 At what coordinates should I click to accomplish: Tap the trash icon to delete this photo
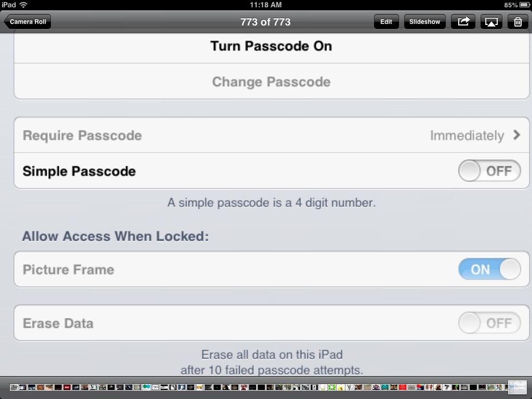pyautogui.click(x=518, y=22)
